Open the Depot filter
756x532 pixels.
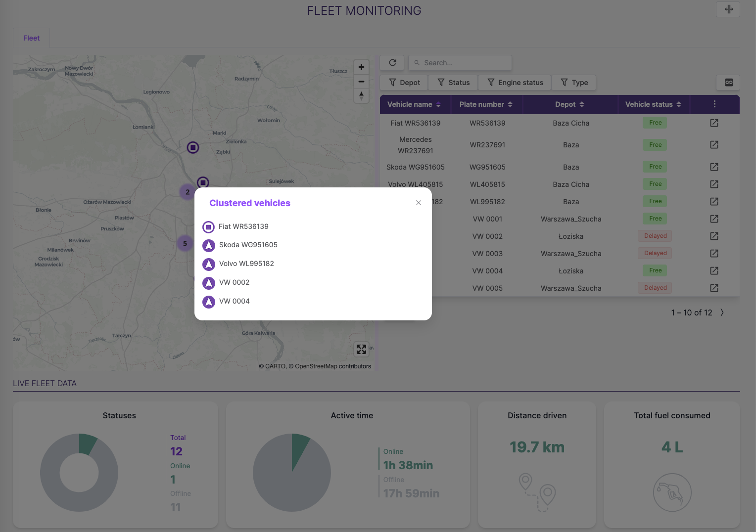(404, 83)
